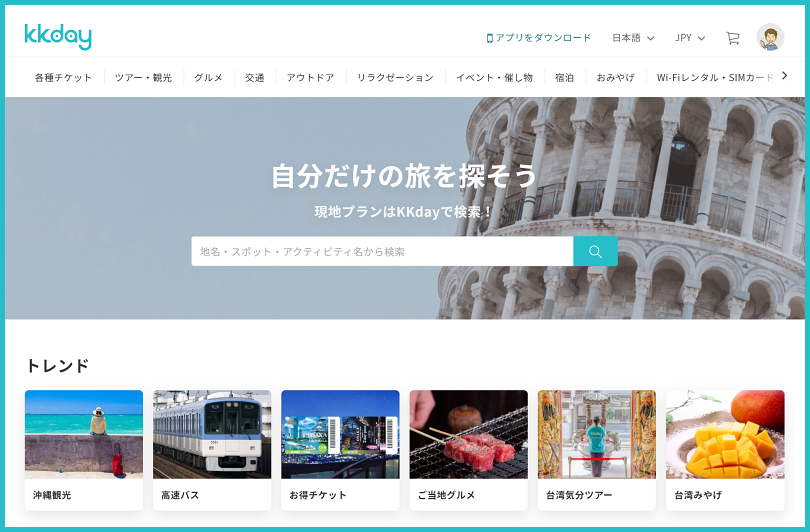810x532 pixels.
Task: Open the 高速バス train thumbnail
Action: coord(212,434)
